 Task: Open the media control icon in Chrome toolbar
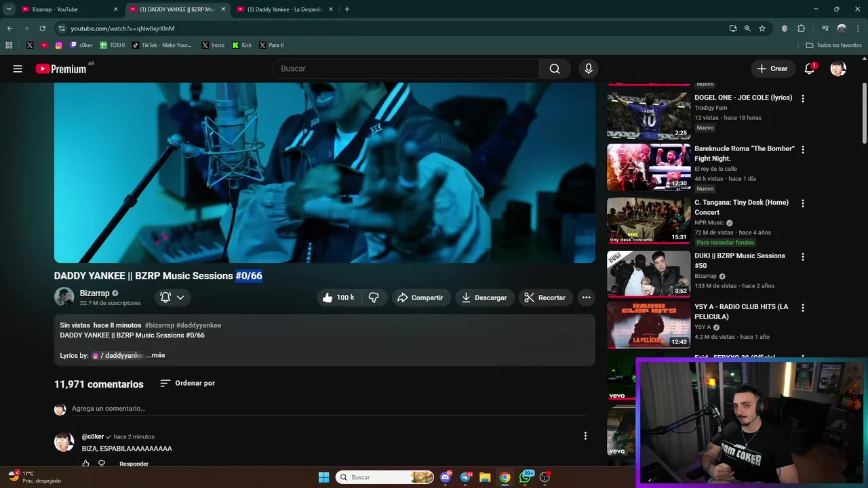[825, 28]
